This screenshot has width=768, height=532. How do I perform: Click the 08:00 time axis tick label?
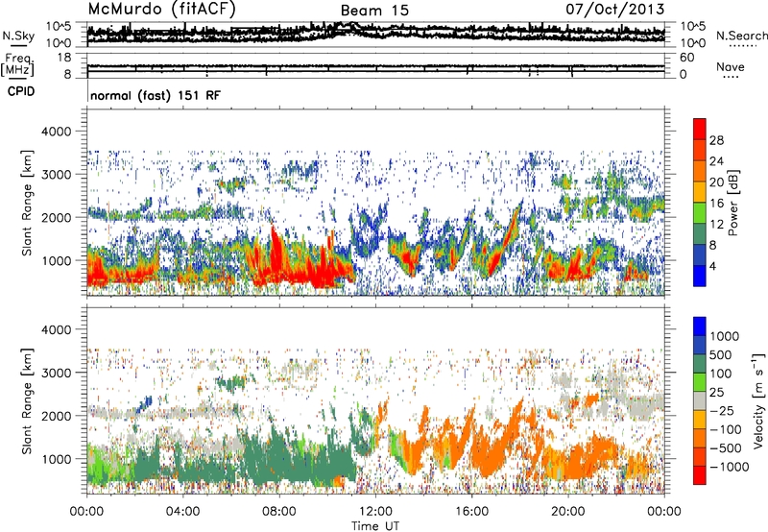point(279,512)
